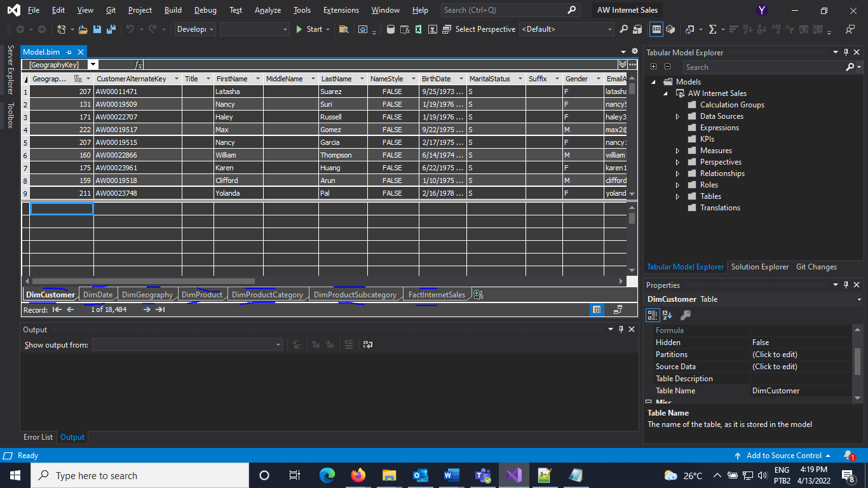Open the LastName column filter dropdown
Viewport: 868px width, 488px height.
[x=363, y=79]
